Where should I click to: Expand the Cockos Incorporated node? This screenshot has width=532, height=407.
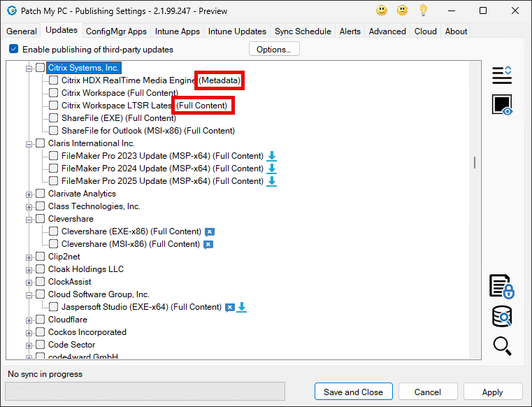click(29, 333)
